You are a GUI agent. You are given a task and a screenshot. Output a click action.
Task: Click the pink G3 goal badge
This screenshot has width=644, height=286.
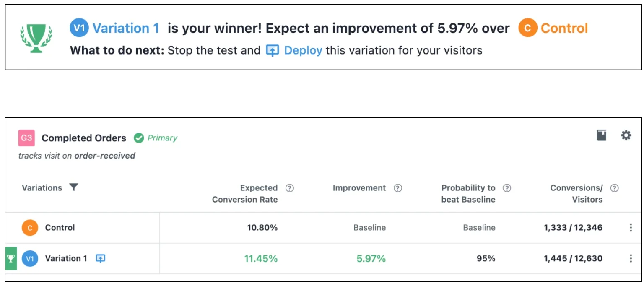(x=26, y=138)
